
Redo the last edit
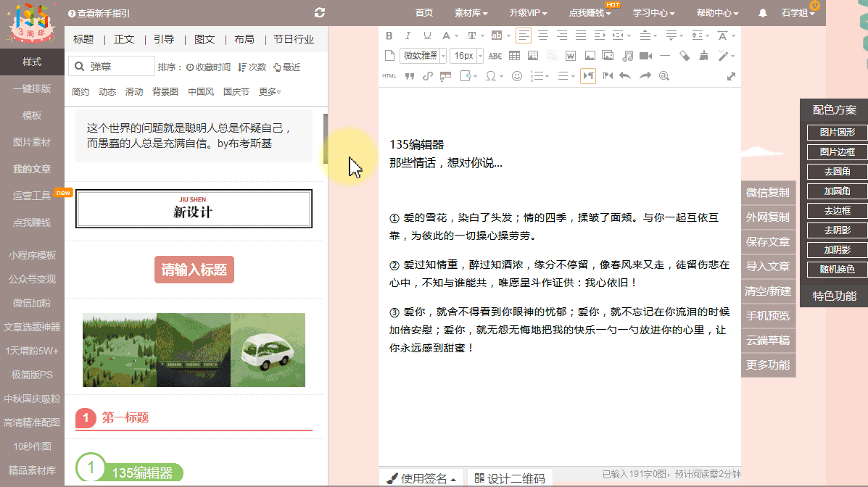coord(645,76)
